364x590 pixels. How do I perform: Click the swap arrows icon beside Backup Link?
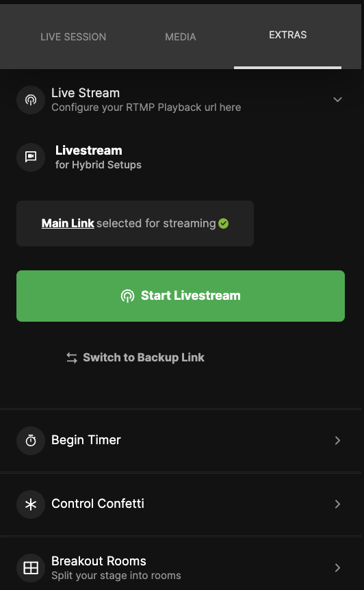72,357
